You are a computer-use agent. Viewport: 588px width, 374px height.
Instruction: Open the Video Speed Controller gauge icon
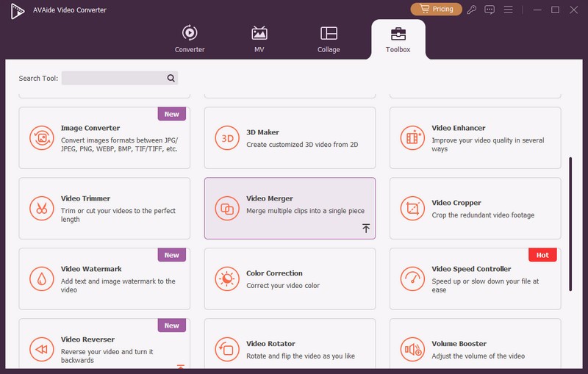tap(412, 278)
